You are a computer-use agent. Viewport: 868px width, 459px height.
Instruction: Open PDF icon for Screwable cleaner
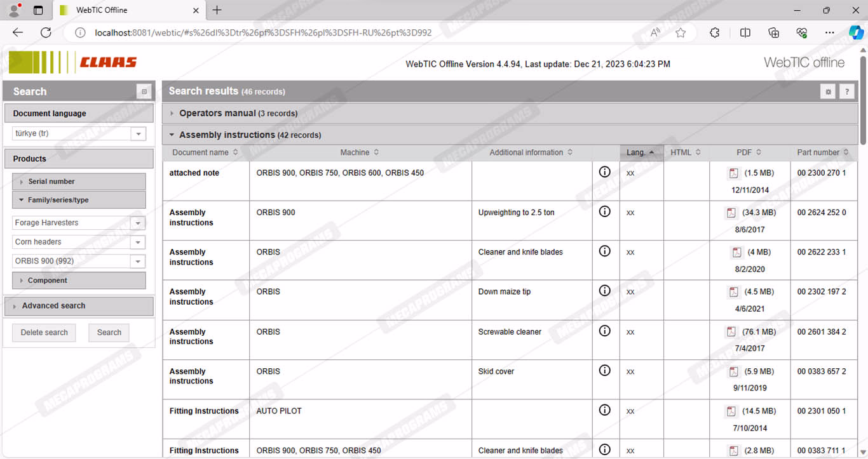click(x=731, y=332)
